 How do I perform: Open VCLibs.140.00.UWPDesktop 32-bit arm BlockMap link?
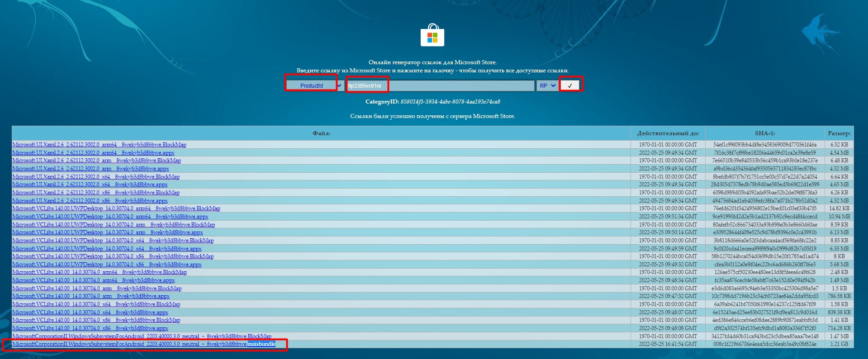(x=114, y=225)
